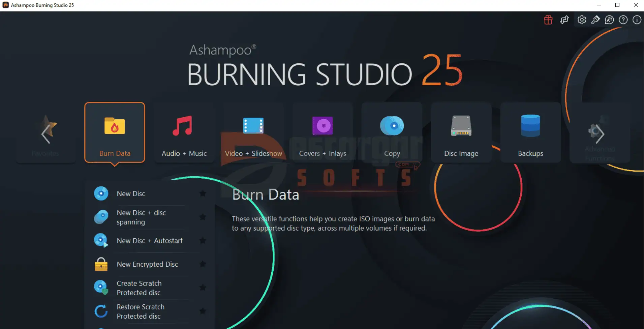Open the about info icon
644x329 pixels.
click(x=637, y=20)
